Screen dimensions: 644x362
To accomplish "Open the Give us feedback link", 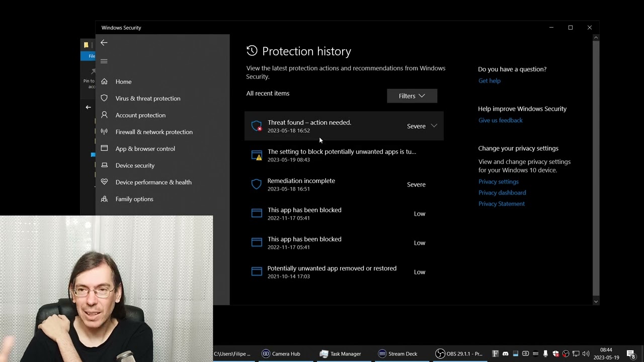I will pos(501,120).
